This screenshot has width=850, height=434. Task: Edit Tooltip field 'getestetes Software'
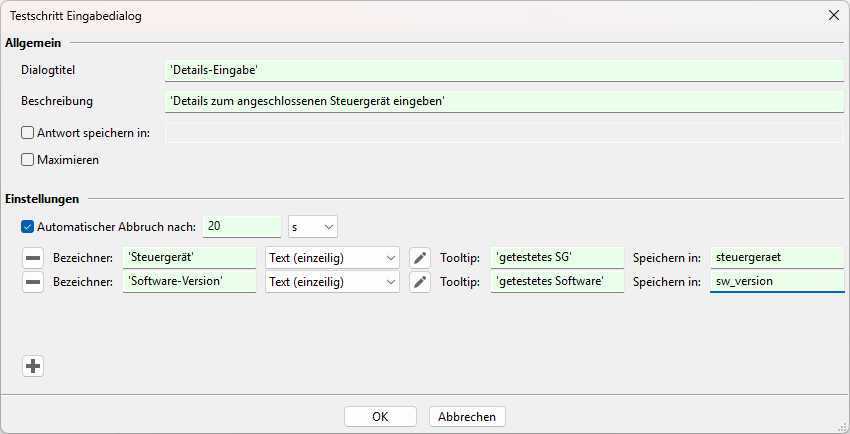557,282
